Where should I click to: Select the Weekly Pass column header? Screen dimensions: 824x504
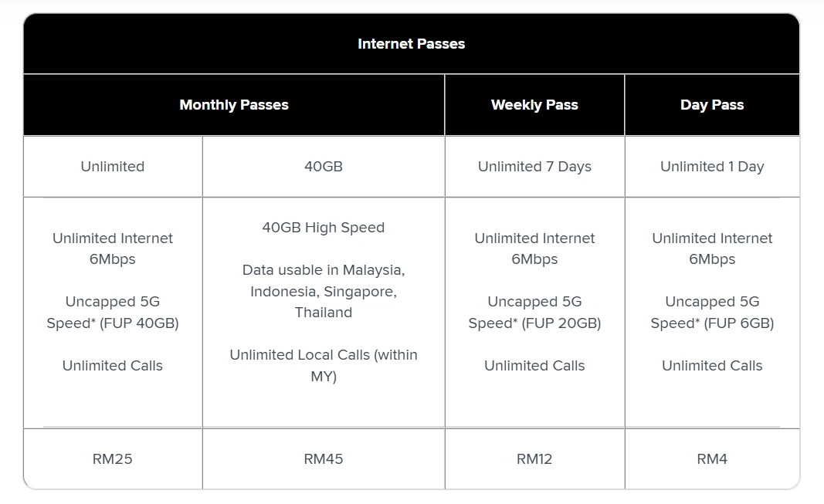point(534,105)
